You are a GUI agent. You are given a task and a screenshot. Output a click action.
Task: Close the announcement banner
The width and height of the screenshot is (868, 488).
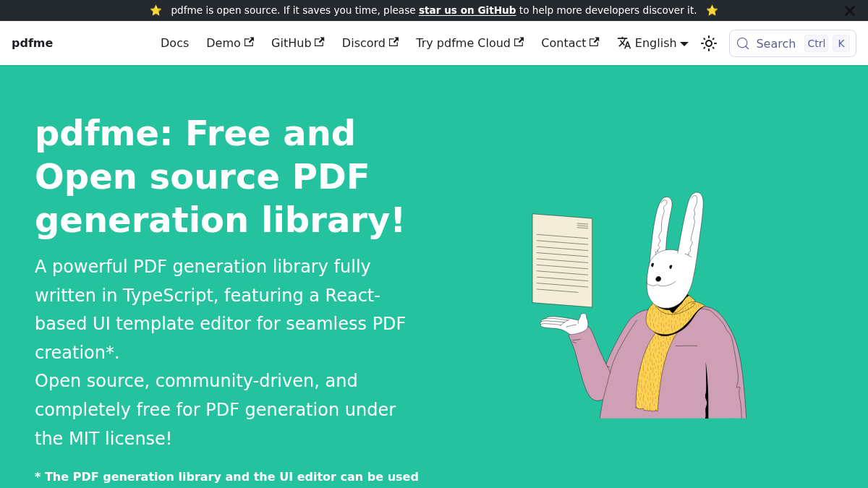850,11
